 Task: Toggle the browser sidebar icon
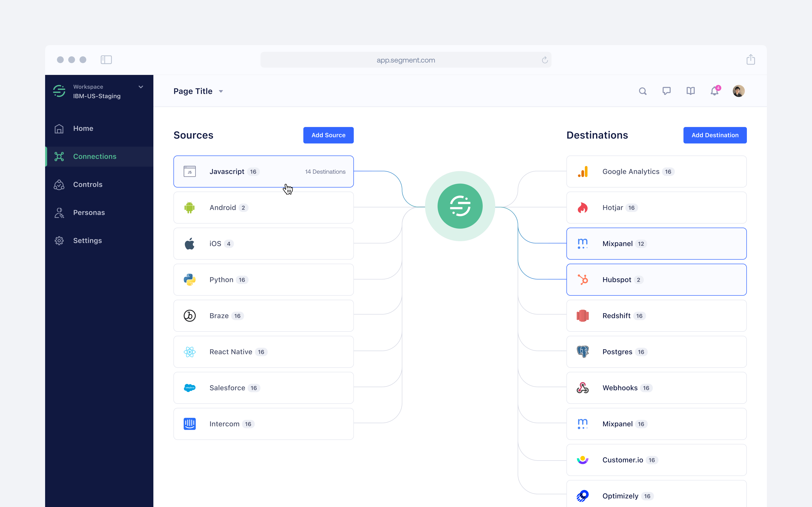coord(106,60)
